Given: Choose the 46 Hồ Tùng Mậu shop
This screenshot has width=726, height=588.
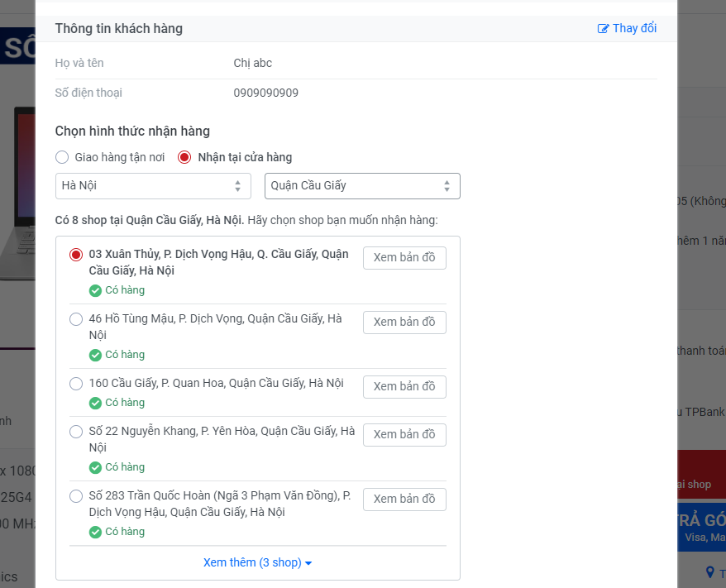Looking at the screenshot, I should coord(76,319).
